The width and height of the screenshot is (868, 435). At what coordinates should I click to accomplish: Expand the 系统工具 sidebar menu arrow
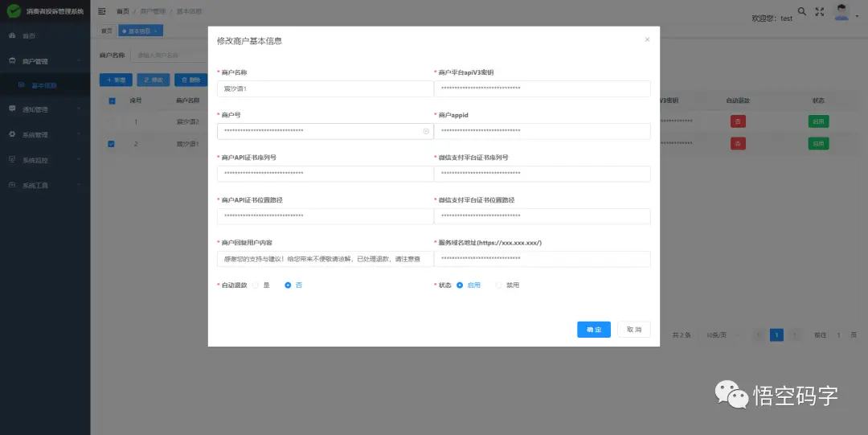[x=79, y=185]
